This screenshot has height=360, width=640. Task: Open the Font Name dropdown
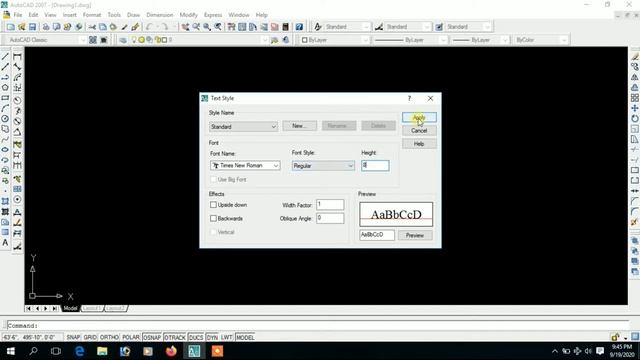[245, 165]
